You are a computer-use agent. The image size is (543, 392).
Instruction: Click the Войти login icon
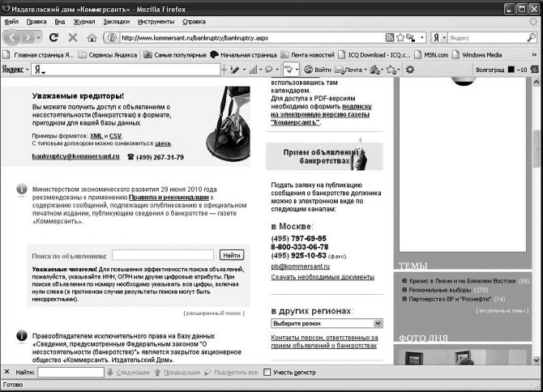coord(308,70)
